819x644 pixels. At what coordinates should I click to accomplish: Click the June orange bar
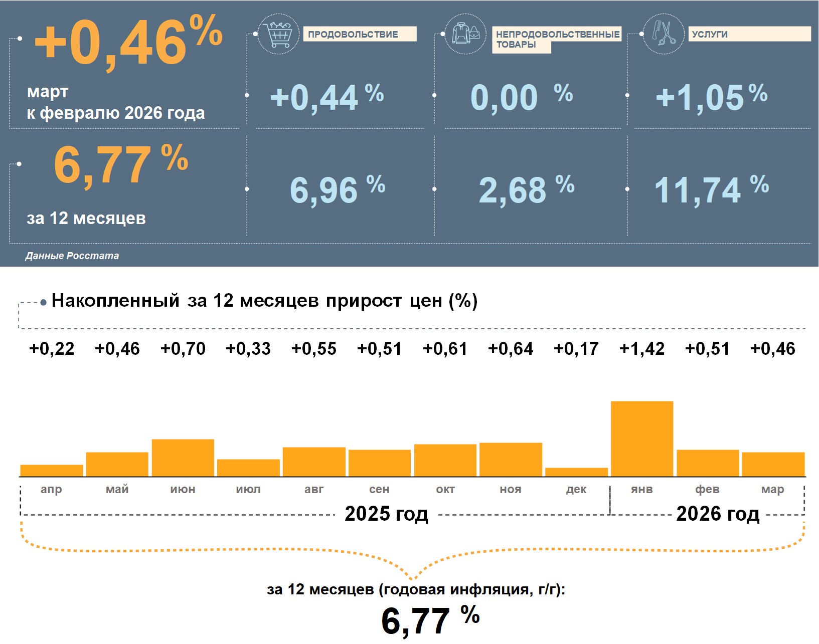(x=183, y=458)
